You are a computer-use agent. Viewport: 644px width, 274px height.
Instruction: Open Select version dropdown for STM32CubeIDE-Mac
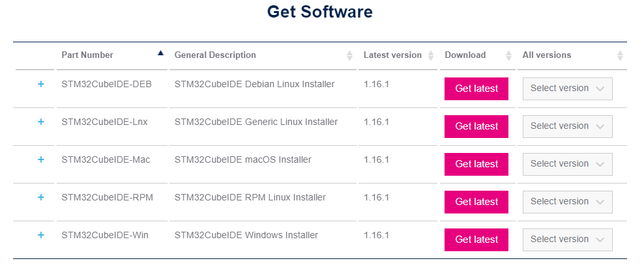click(x=568, y=164)
